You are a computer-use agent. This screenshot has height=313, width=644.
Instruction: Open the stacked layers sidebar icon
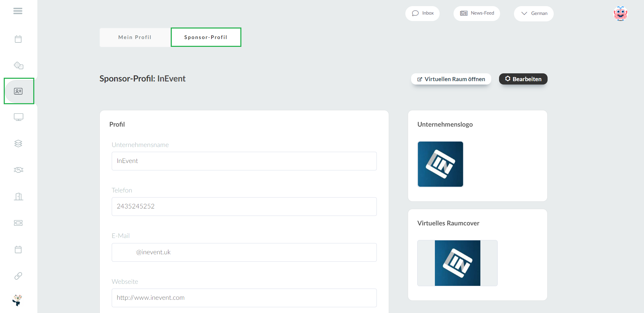[x=18, y=144]
